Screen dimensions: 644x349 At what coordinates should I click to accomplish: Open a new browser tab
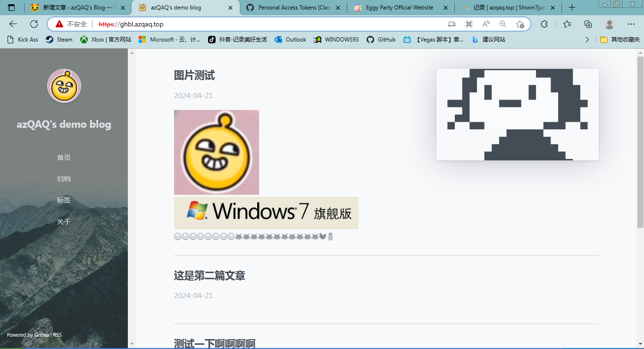pos(572,8)
